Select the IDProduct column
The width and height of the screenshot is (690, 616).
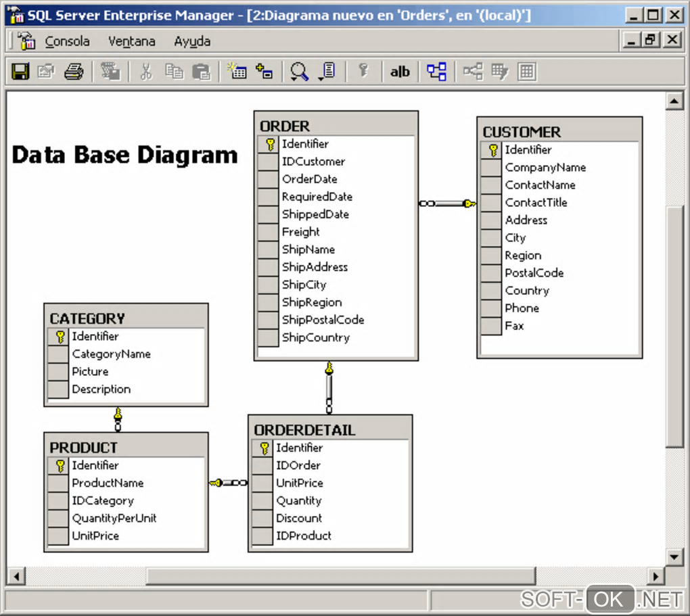[x=304, y=536]
